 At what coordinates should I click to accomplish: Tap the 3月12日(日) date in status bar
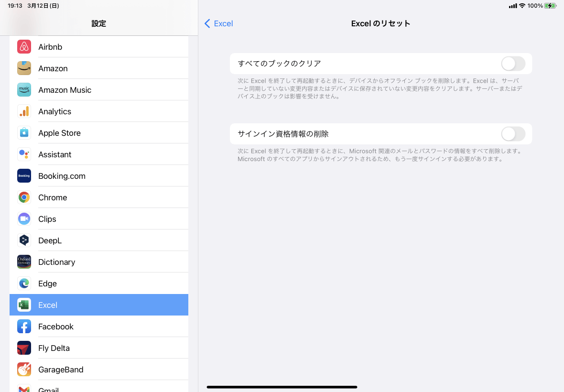click(43, 6)
